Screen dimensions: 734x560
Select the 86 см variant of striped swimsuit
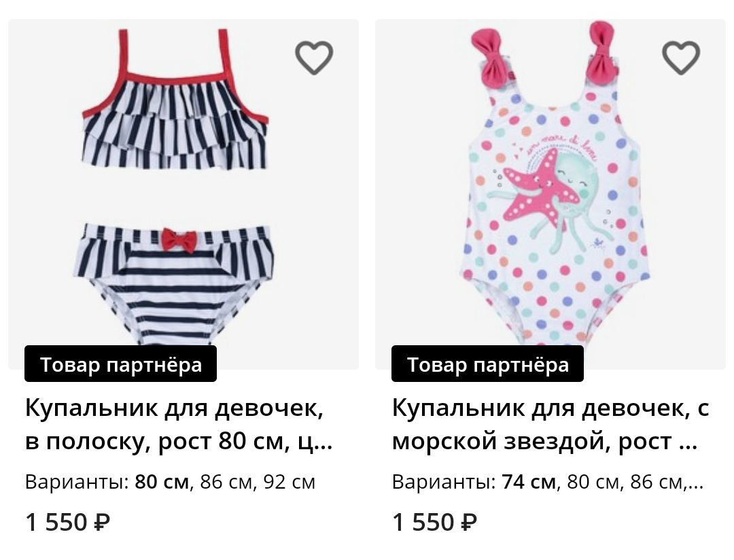point(226,482)
